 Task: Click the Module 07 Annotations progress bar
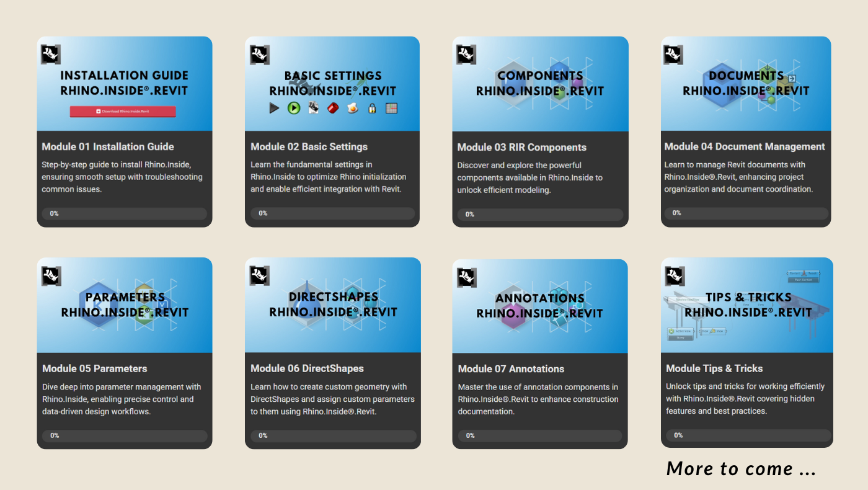[540, 436]
